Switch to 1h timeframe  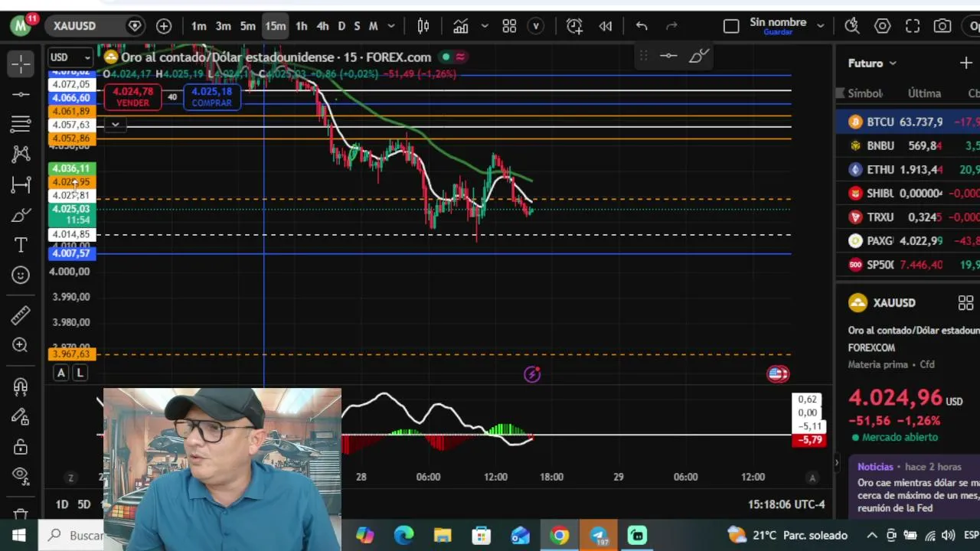coord(302,26)
